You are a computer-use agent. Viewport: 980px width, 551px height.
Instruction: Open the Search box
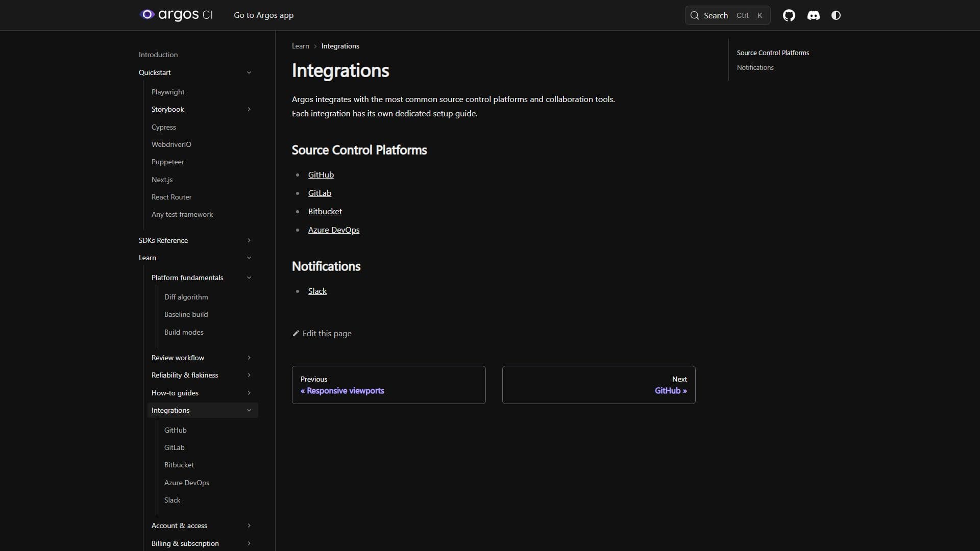(x=727, y=15)
